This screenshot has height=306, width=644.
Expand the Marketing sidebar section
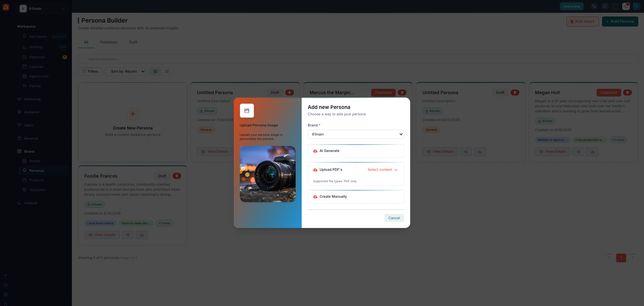[x=42, y=99]
